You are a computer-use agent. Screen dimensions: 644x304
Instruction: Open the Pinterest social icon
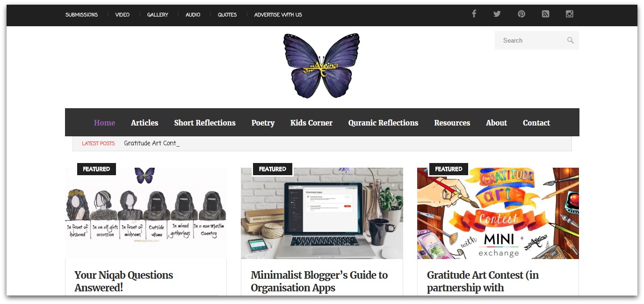521,14
